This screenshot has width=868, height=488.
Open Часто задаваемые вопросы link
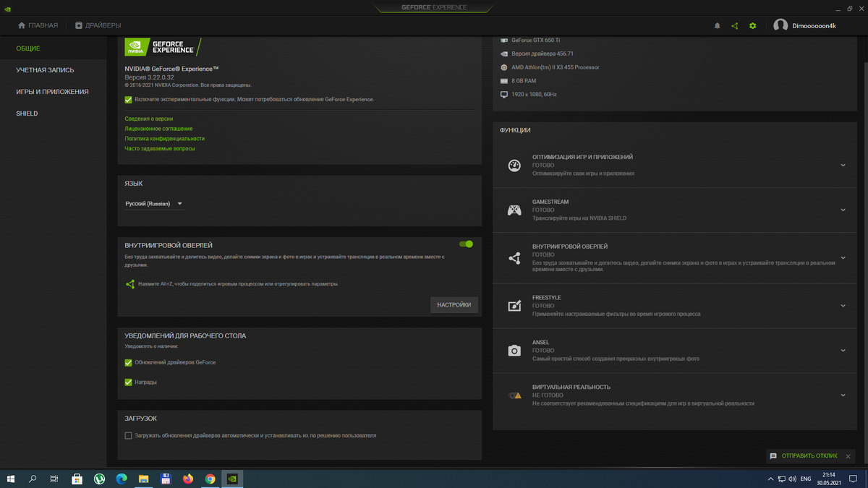pos(160,148)
